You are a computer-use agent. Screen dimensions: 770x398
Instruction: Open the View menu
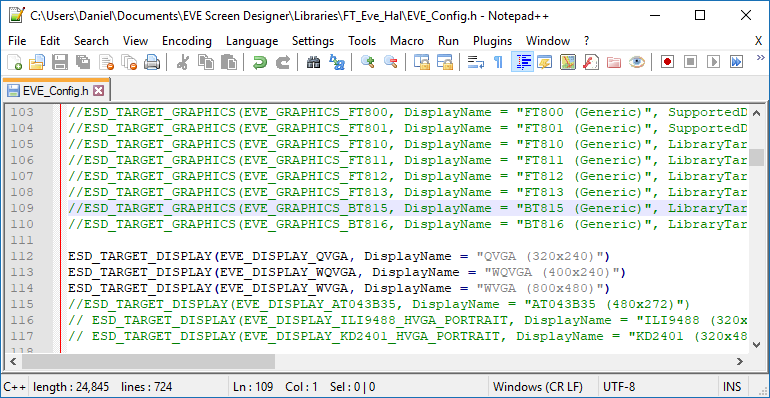(136, 41)
